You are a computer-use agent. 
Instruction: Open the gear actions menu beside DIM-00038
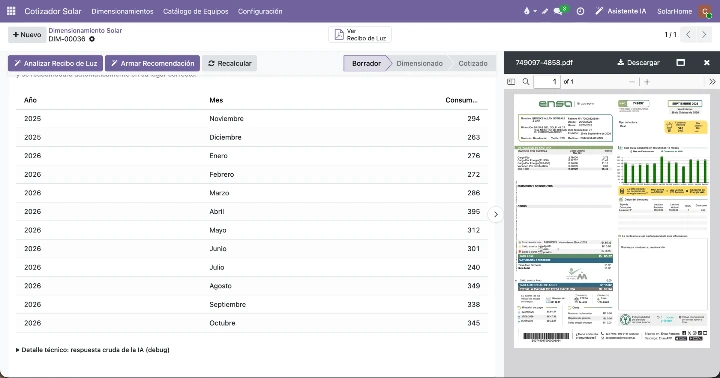tap(92, 39)
